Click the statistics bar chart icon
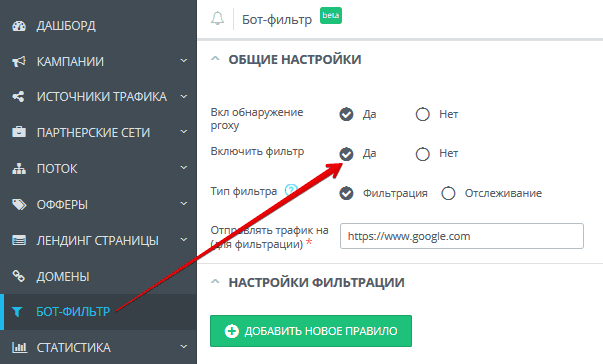Screen dimensions: 603x364 [19, 347]
